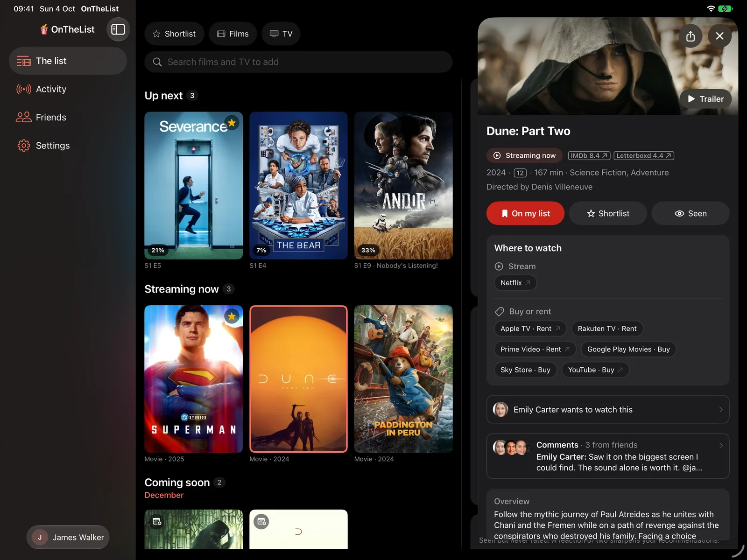Click the Buy or rent tag icon
Screen dimensions: 747x560
[500, 311]
